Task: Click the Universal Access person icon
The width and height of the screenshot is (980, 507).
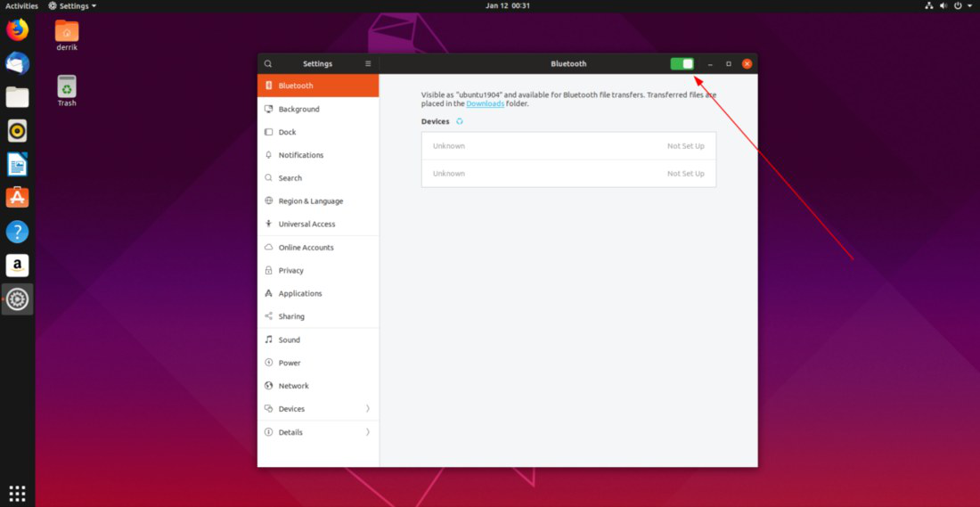Action: 269,224
